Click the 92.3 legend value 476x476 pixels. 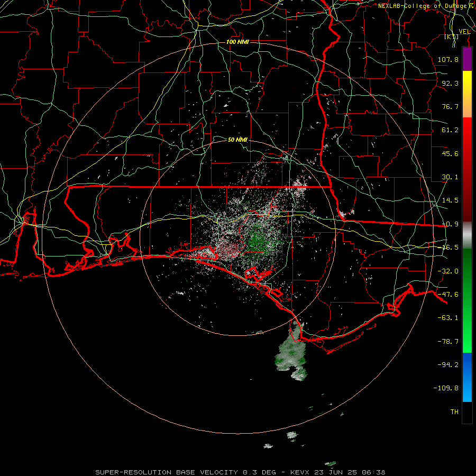tap(450, 83)
